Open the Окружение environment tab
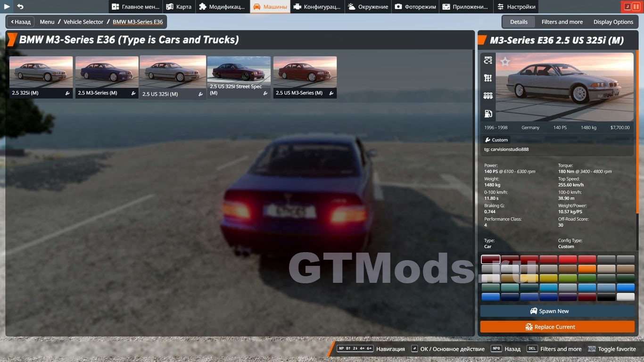Image resolution: width=644 pixels, height=362 pixels. (368, 7)
